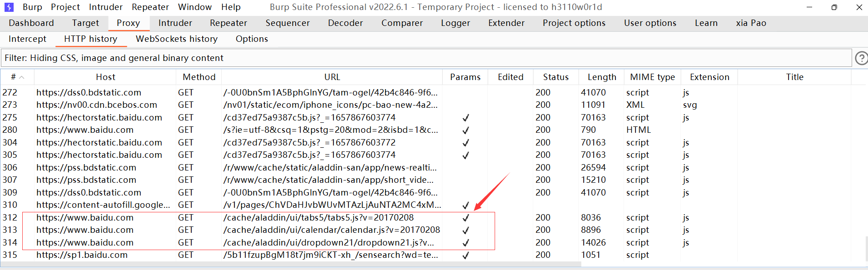868x271 pixels.
Task: Click the Params checkmark in row 275
Action: tap(466, 118)
